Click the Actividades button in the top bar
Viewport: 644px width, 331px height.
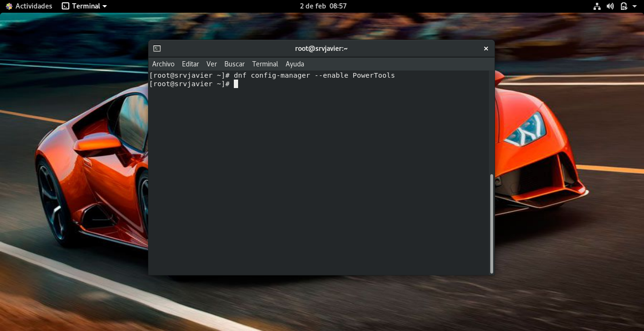coord(29,6)
